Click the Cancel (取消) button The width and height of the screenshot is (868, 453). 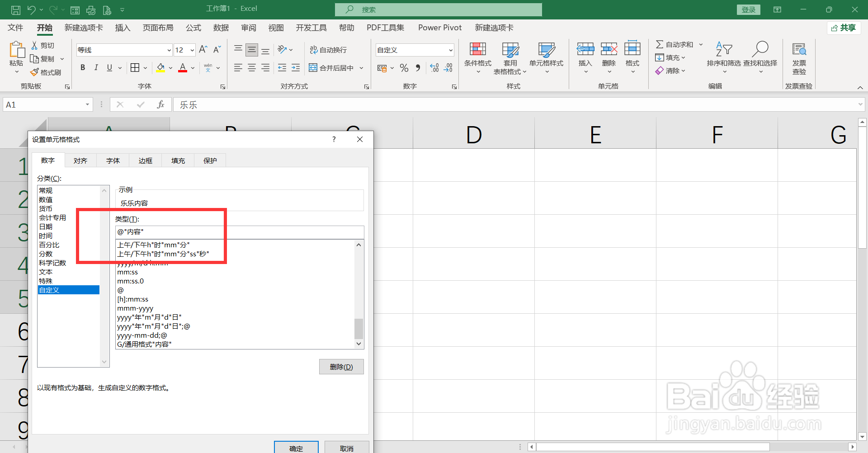coord(347,448)
